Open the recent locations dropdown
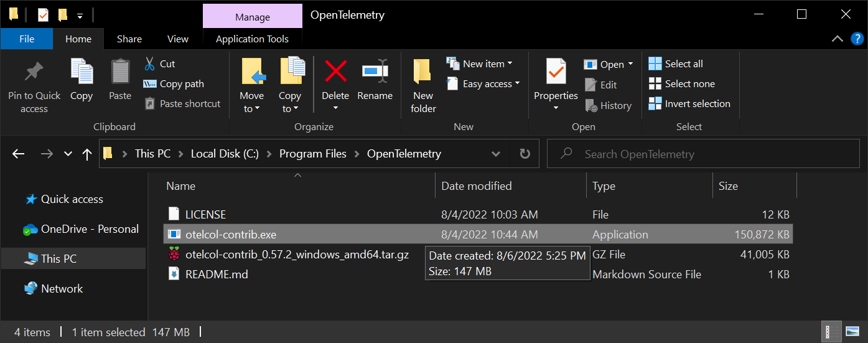The width and height of the screenshot is (868, 343). click(68, 154)
